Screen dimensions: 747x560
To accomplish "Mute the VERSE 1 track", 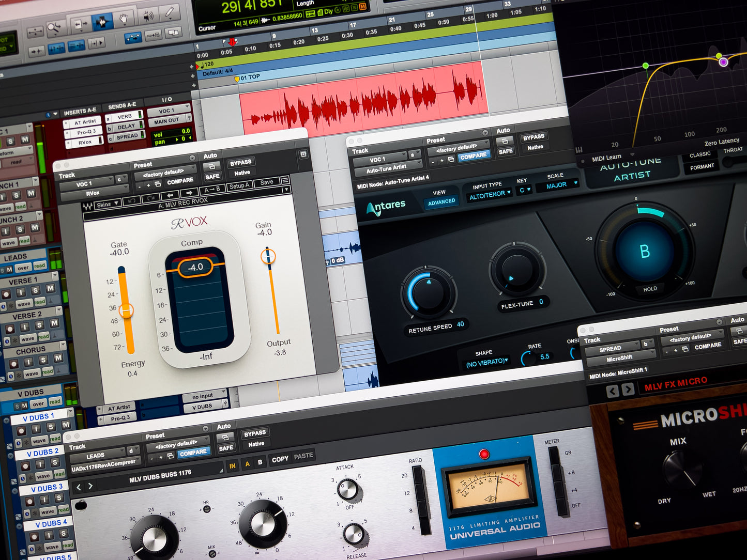I will pyautogui.click(x=50, y=289).
